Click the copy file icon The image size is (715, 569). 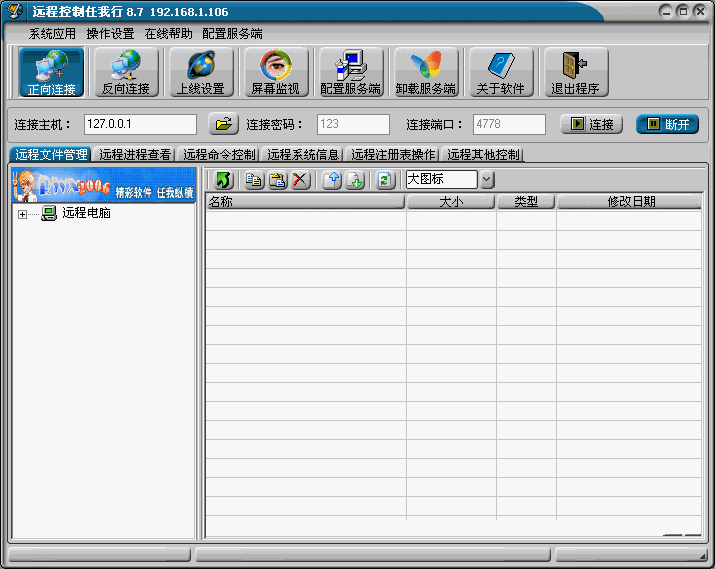point(254,180)
